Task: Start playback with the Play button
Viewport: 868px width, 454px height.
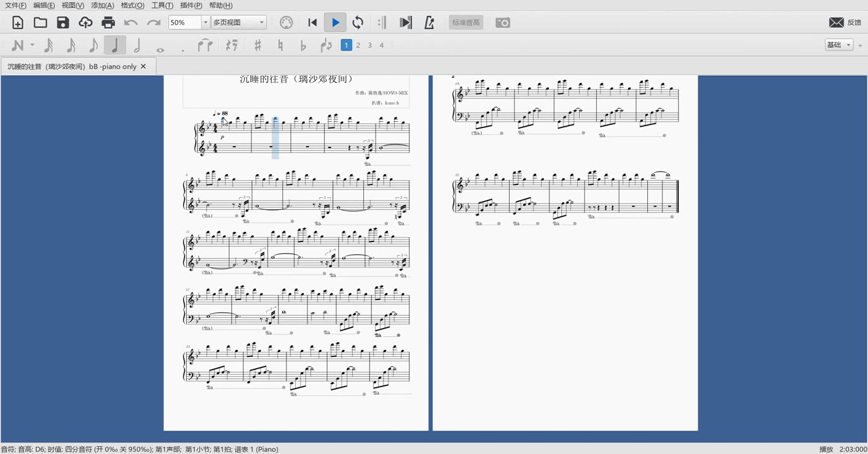Action: click(x=336, y=23)
